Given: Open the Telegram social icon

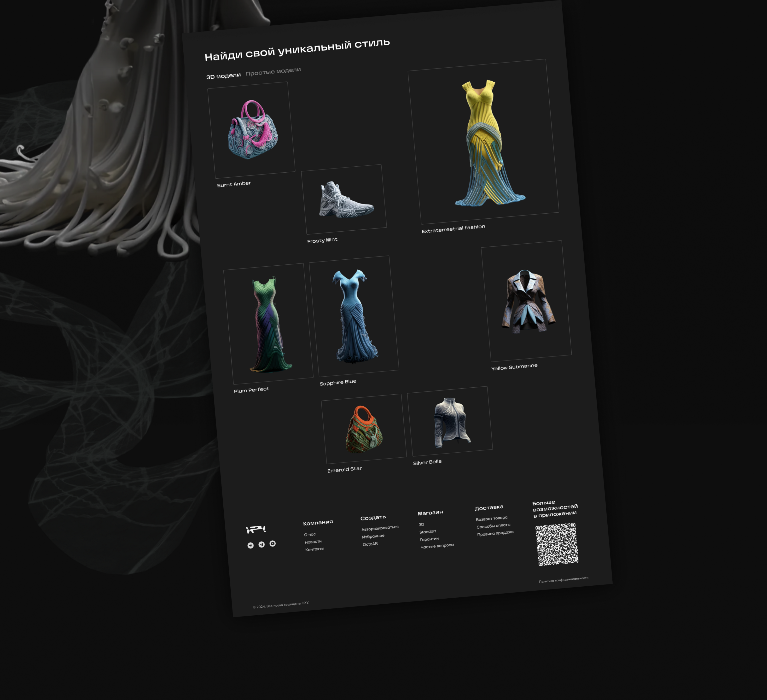Looking at the screenshot, I should [261, 544].
